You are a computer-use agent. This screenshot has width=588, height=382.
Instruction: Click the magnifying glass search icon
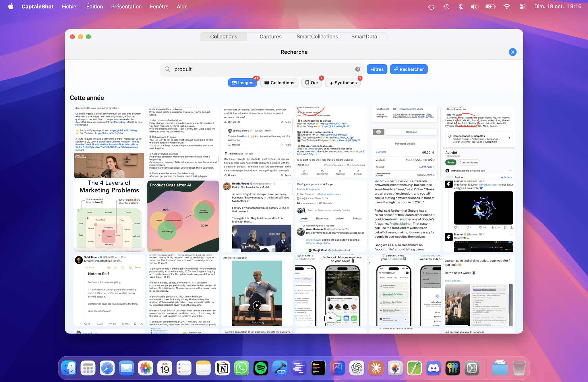167,69
